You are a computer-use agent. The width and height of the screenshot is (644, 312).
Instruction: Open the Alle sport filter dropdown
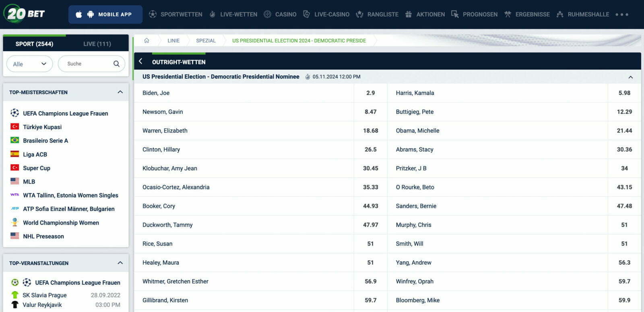coord(29,64)
